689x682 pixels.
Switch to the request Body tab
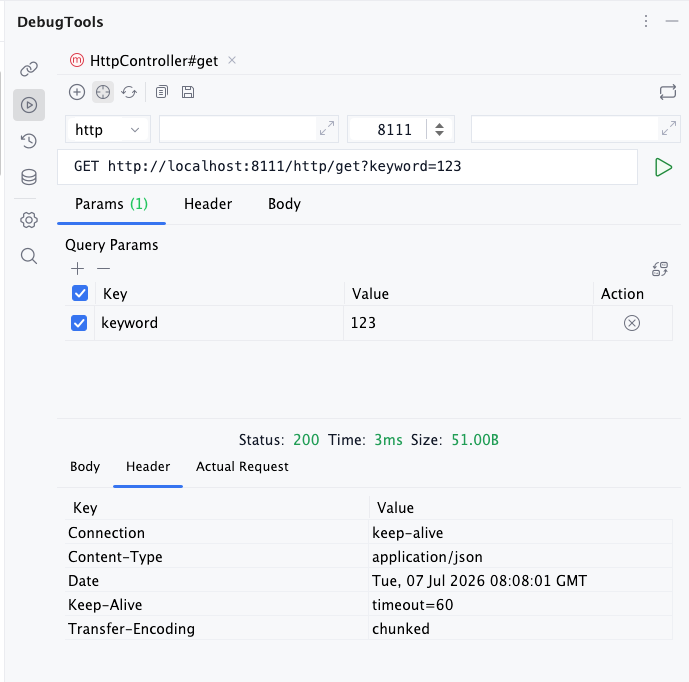284,204
